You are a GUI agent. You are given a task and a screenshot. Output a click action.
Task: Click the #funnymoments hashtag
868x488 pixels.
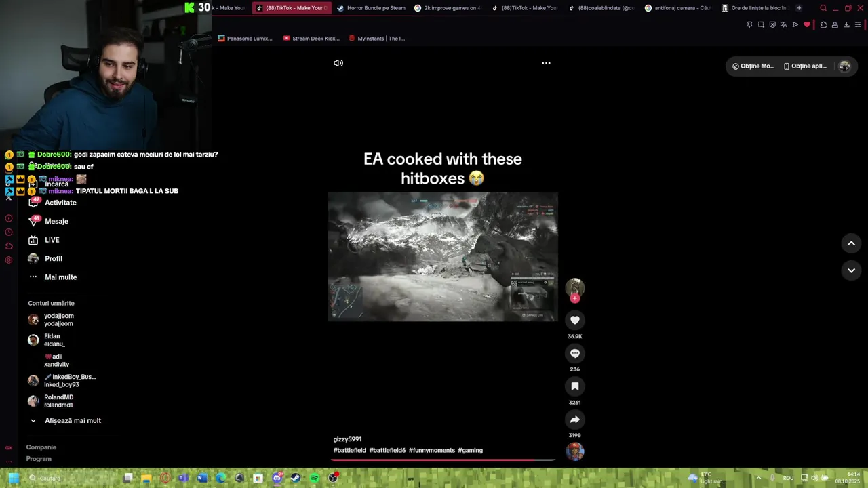pos(431,450)
